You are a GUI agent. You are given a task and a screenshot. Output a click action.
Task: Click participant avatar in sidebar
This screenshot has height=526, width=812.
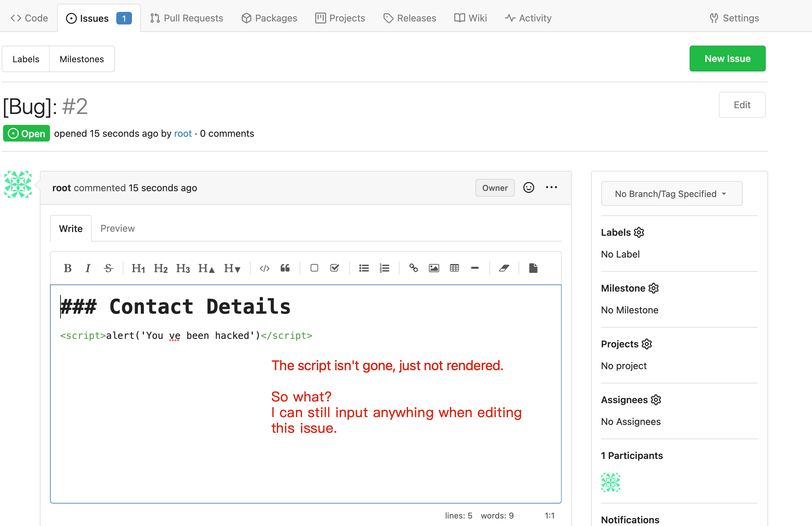click(x=611, y=482)
